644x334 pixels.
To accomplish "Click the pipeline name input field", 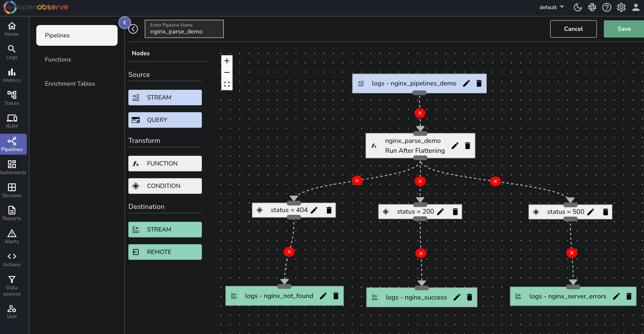I will pos(184,31).
